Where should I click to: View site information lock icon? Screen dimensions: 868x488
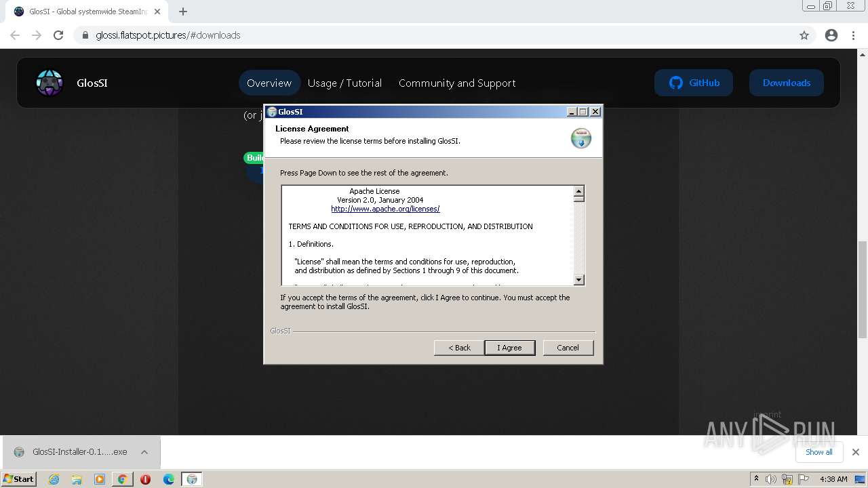tap(85, 35)
